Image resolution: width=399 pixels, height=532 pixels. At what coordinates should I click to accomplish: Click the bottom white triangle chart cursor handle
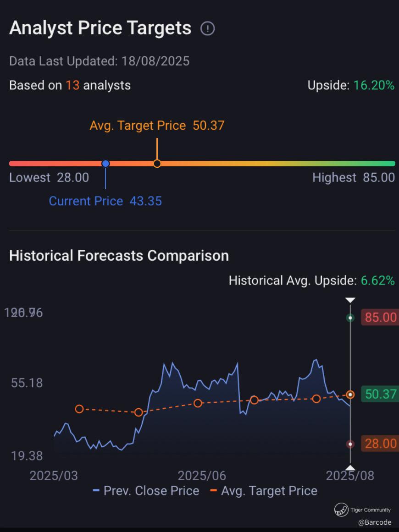[350, 468]
